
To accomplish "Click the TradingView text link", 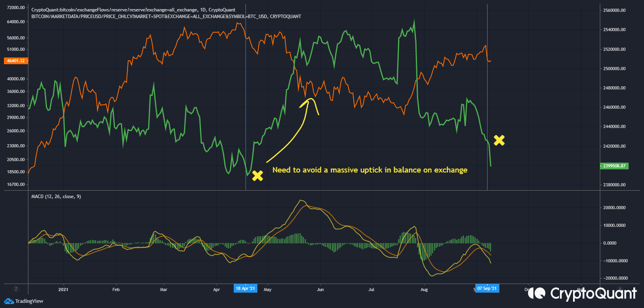I will [29, 301].
